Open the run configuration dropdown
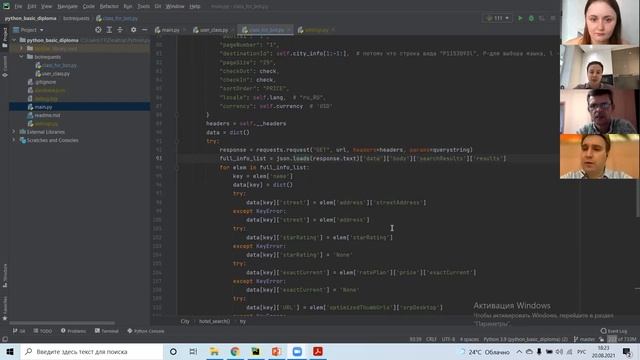 pyautogui.click(x=497, y=18)
